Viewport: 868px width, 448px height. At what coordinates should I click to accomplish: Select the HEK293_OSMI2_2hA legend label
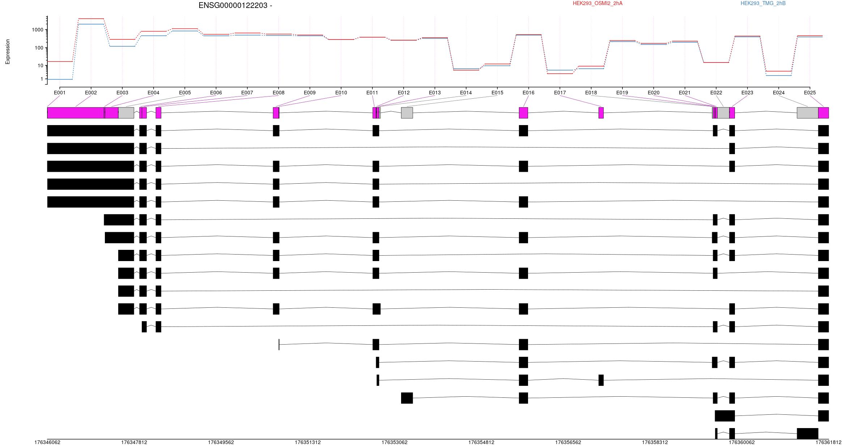click(x=597, y=3)
